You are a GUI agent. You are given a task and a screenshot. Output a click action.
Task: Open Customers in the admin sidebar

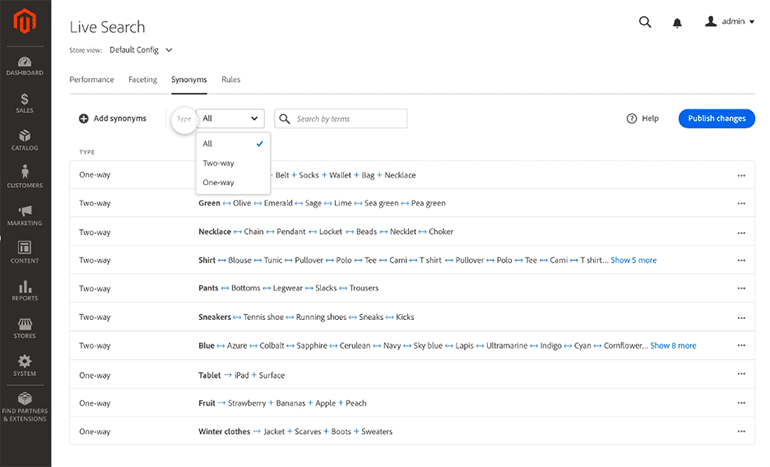pos(25,178)
